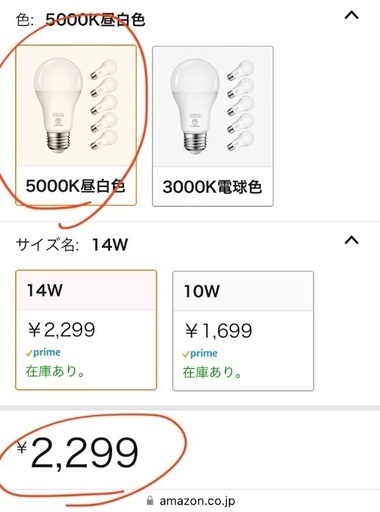Select the 3000K電球色 color option
This screenshot has height=512, width=380.
pos(213,126)
